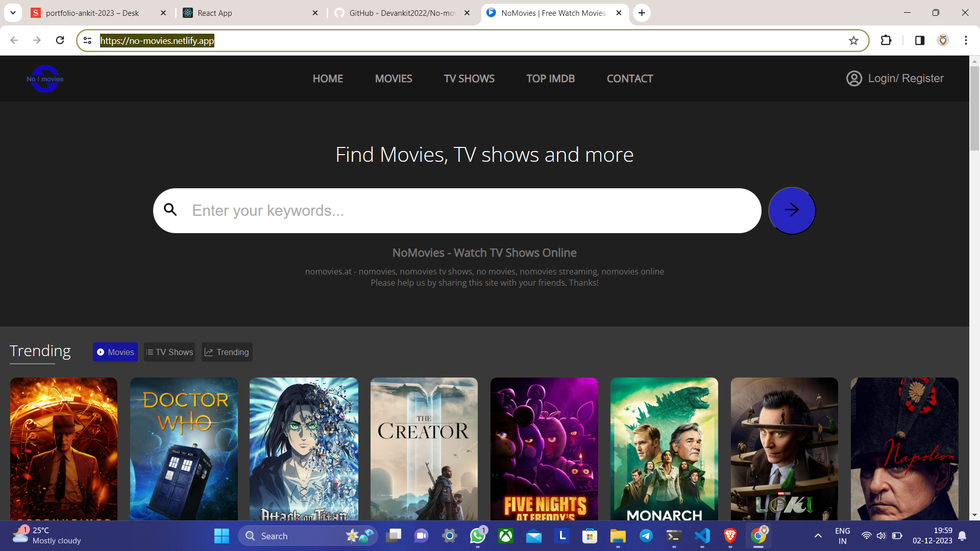Open Visual Studio Code from the taskbar
This screenshot has width=980, height=551.
pyautogui.click(x=702, y=536)
